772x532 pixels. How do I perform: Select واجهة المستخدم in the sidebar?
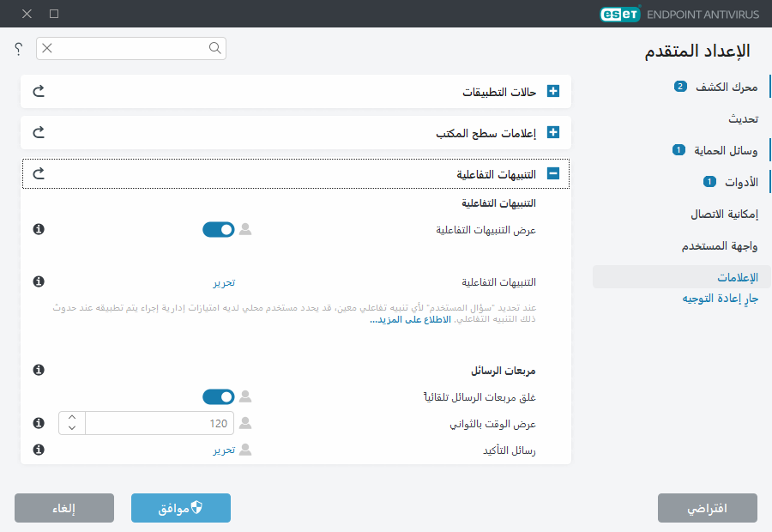click(719, 246)
